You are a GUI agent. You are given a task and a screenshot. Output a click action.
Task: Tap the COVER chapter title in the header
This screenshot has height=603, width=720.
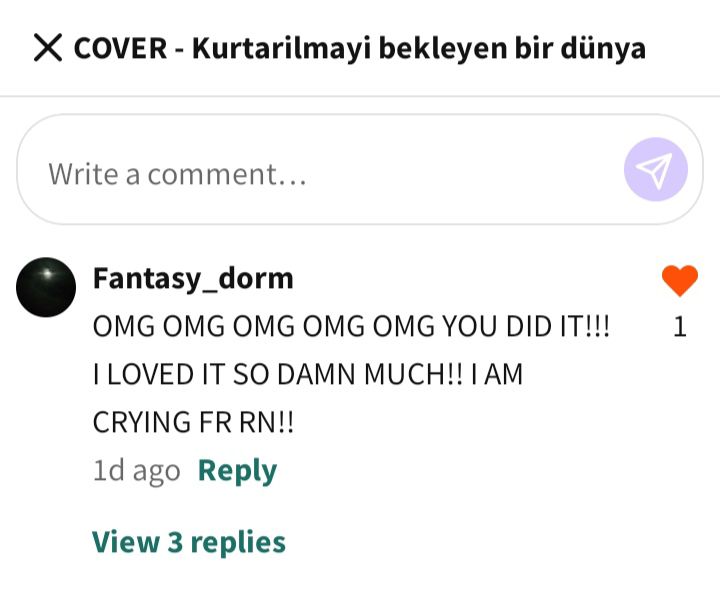(360, 48)
